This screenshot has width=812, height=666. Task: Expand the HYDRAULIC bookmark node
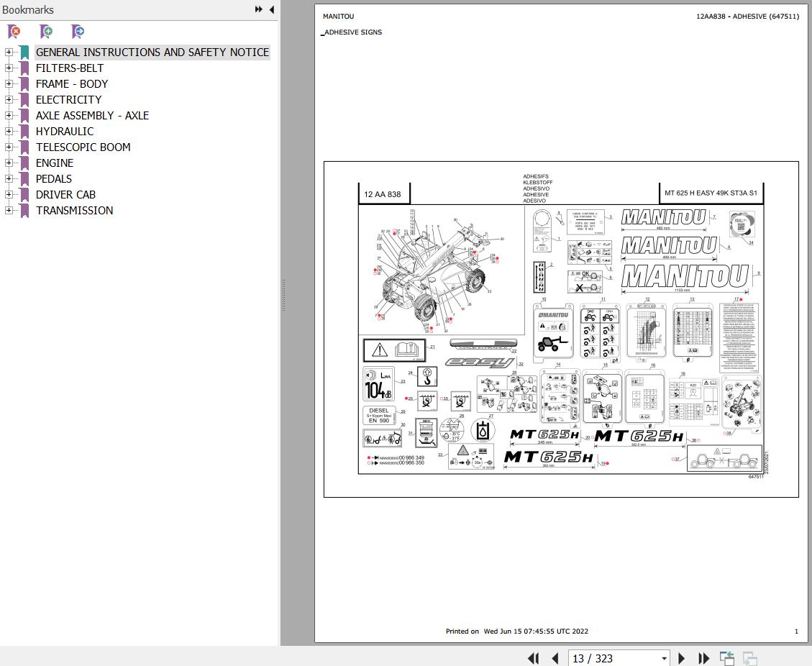9,132
